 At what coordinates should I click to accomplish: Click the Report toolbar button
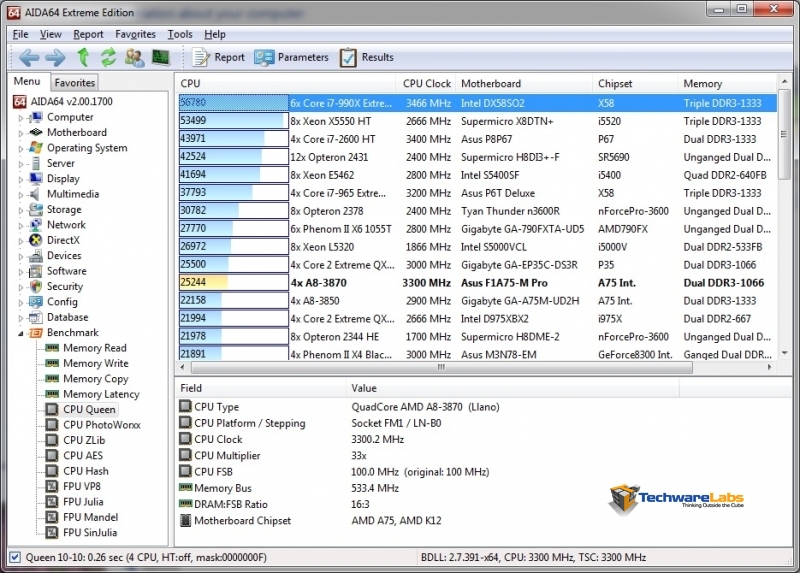pos(218,58)
